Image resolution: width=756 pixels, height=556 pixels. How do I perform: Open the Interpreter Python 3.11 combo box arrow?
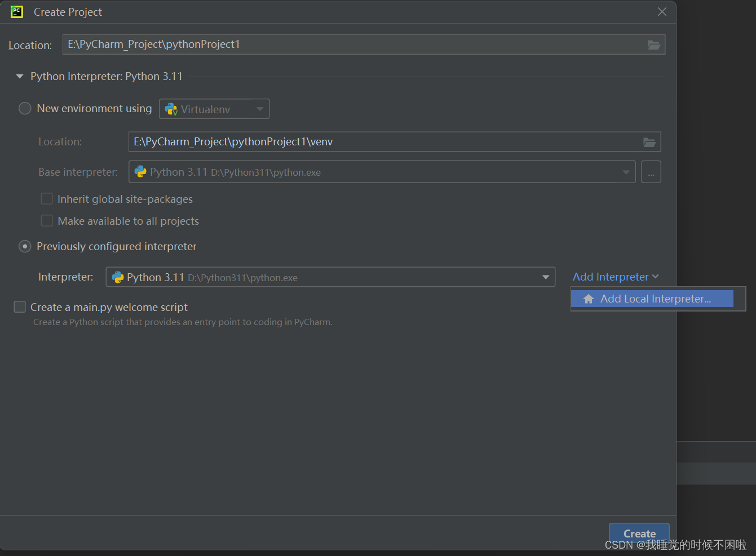[x=545, y=277]
